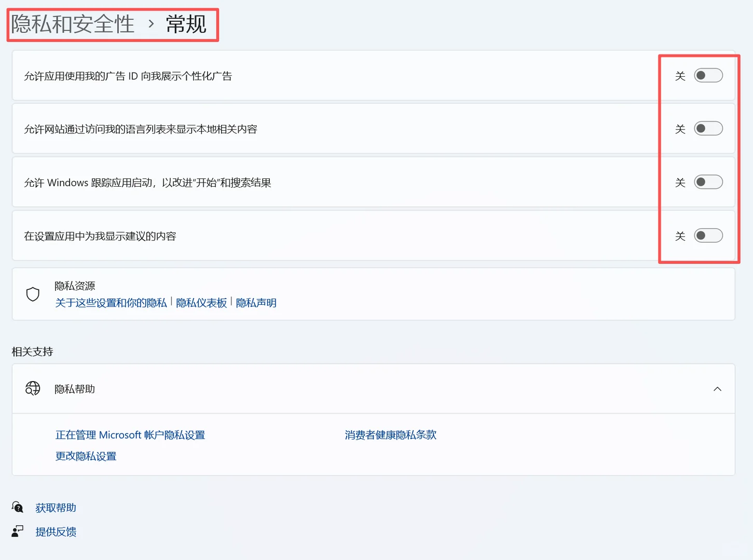Open 正在管理 Microsoft 帐户隐私设置
Viewport: 753px width, 560px height.
130,435
